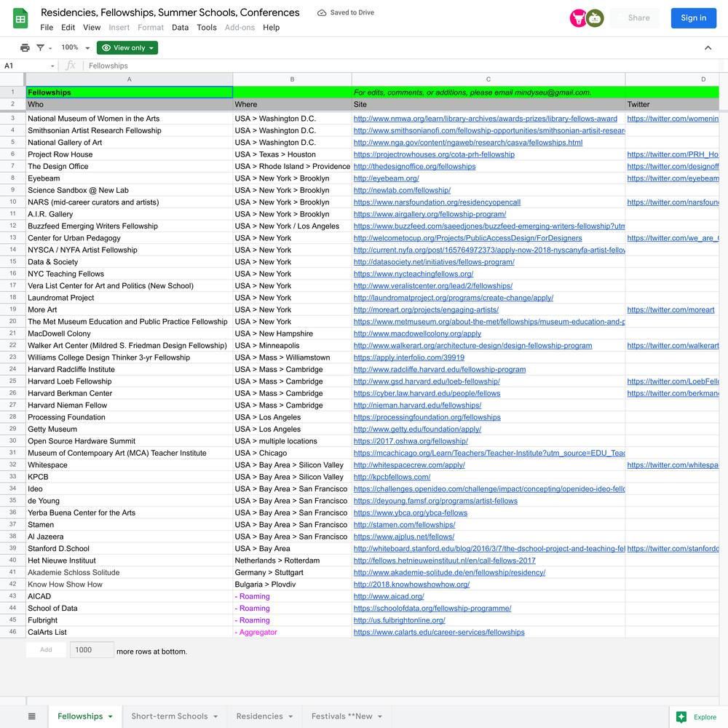Open the newlab.com/fellowship link
This screenshot has height=728, width=728.
click(x=402, y=190)
